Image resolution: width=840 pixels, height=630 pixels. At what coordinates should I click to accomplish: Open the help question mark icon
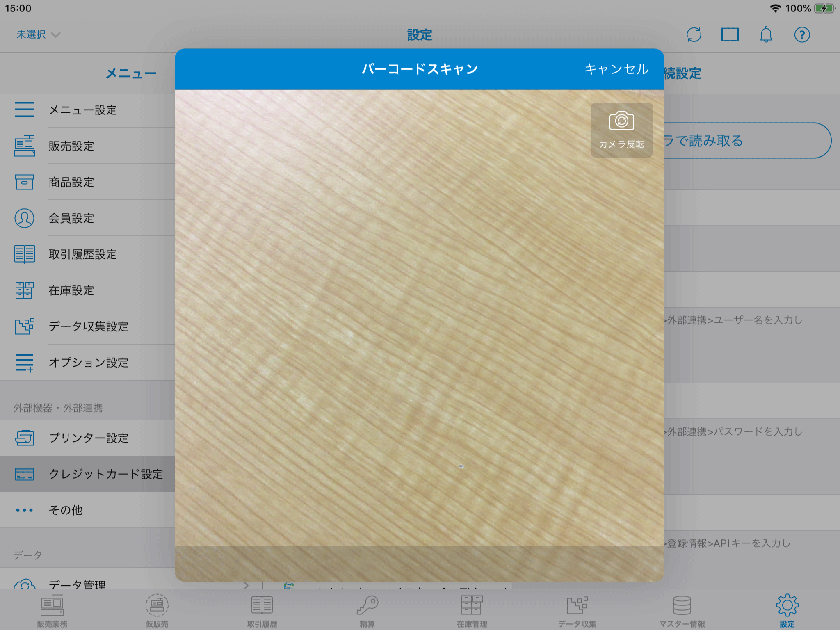pos(802,35)
